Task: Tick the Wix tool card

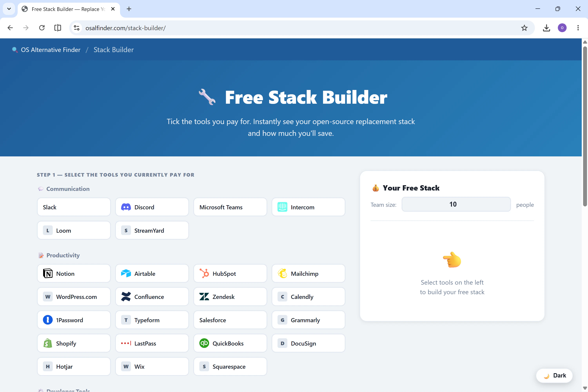Action: pyautogui.click(x=152, y=366)
